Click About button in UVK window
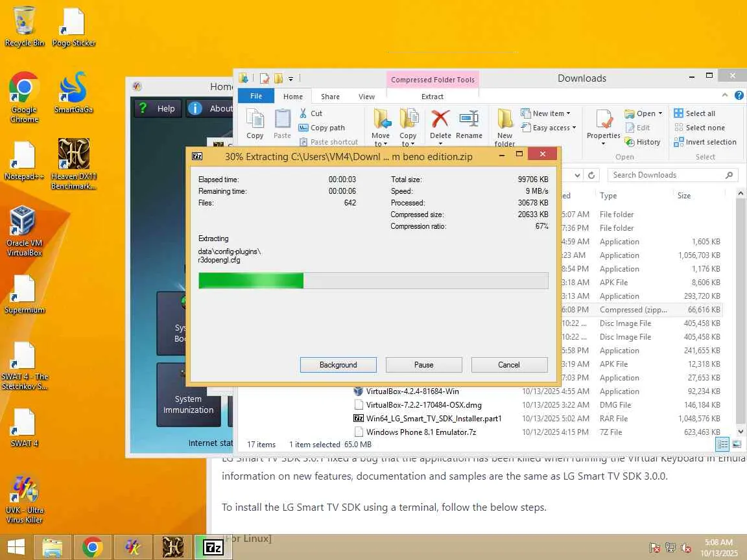Viewport: 747px width, 560px height. 209,109
